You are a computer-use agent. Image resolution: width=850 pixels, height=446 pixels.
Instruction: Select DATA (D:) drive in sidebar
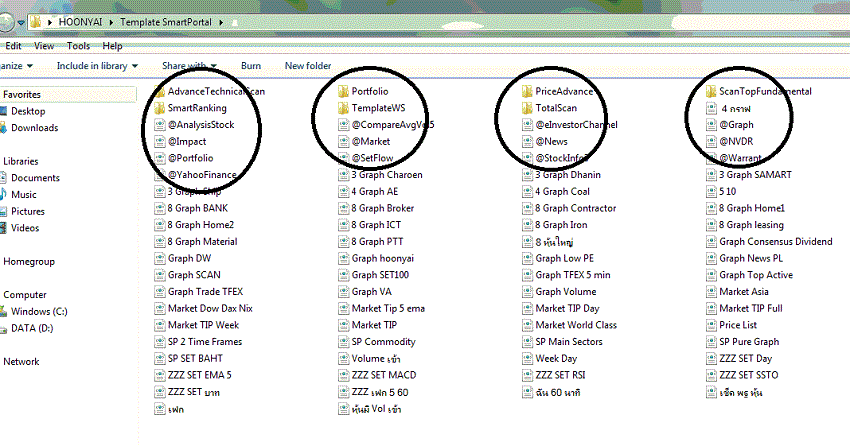pos(32,328)
